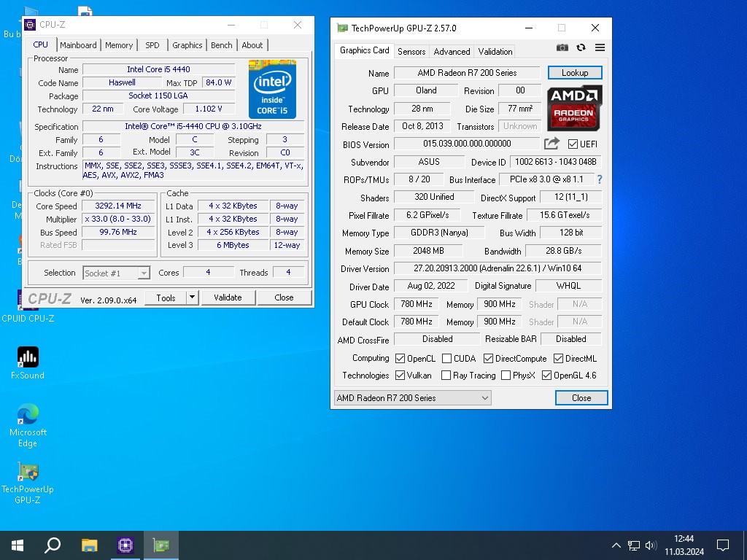
Task: Take a screenshot with GPU-Z camera icon
Action: tap(562, 47)
